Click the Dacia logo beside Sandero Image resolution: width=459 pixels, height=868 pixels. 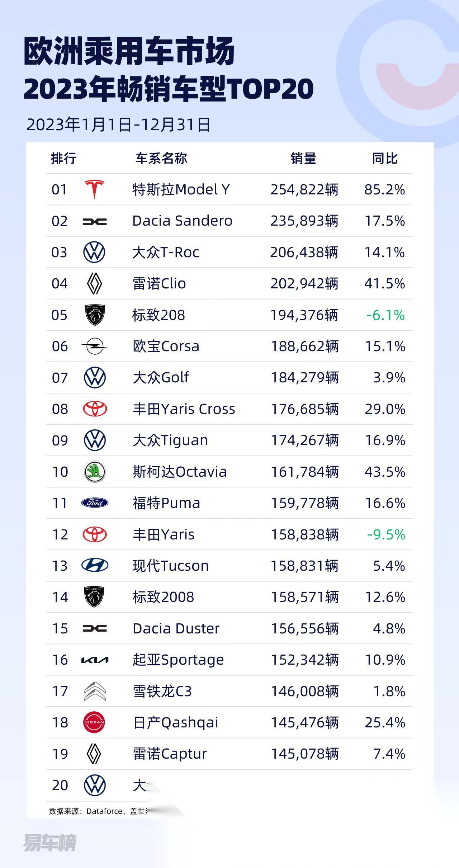pos(95,221)
